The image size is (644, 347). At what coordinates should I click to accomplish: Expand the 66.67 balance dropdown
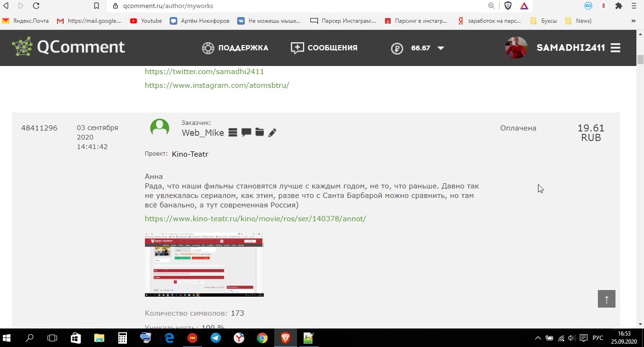[441, 48]
